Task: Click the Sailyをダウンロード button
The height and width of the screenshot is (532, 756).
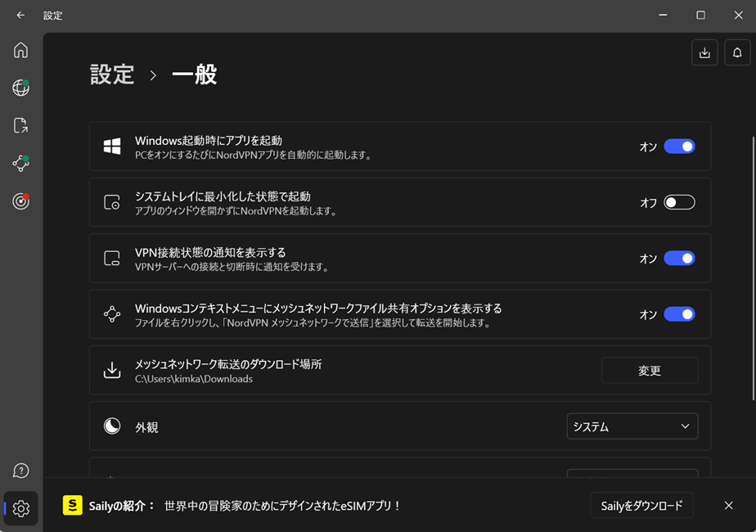Action: click(x=641, y=506)
